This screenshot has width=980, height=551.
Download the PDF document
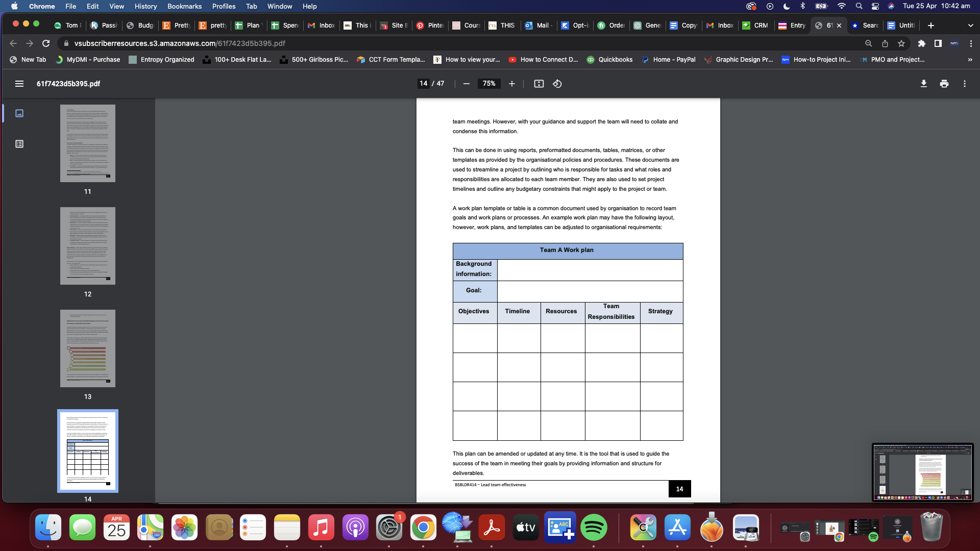click(923, 83)
